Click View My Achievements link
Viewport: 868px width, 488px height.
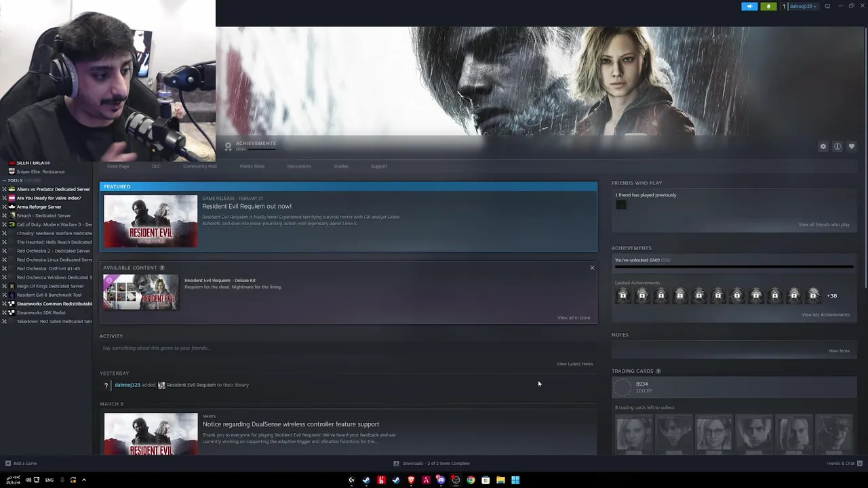tap(825, 314)
